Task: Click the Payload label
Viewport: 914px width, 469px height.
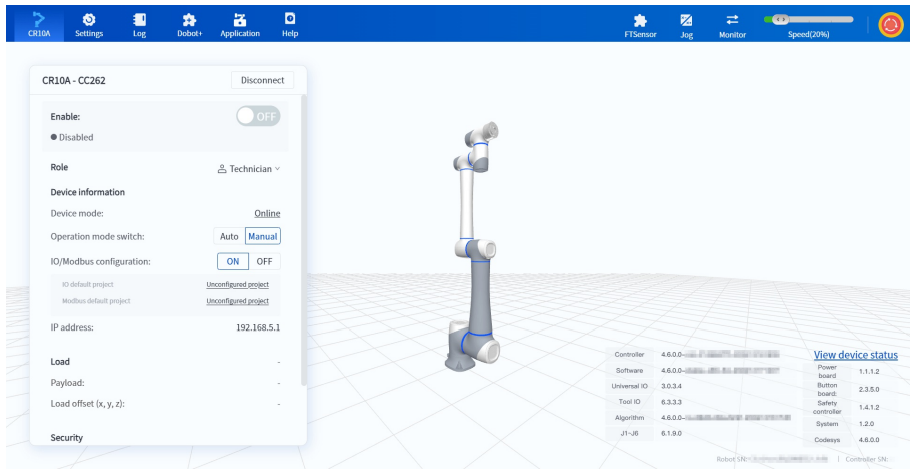Action: (68, 383)
